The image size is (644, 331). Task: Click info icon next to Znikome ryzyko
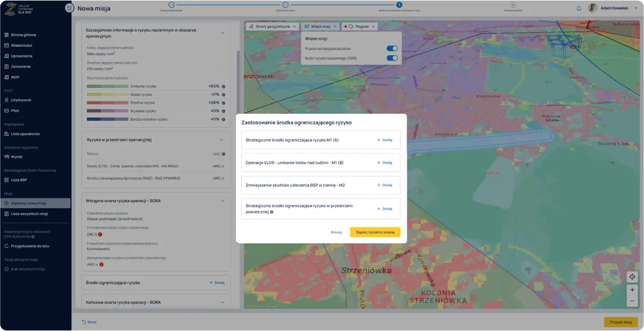tap(224, 86)
